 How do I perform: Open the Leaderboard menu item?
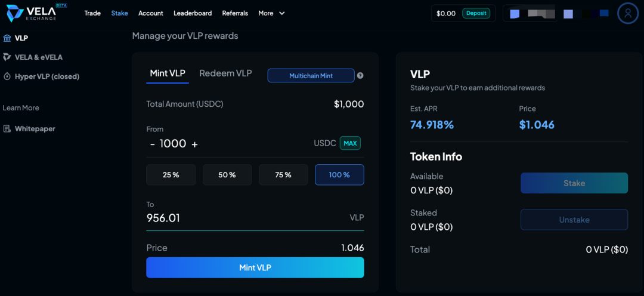tap(193, 13)
